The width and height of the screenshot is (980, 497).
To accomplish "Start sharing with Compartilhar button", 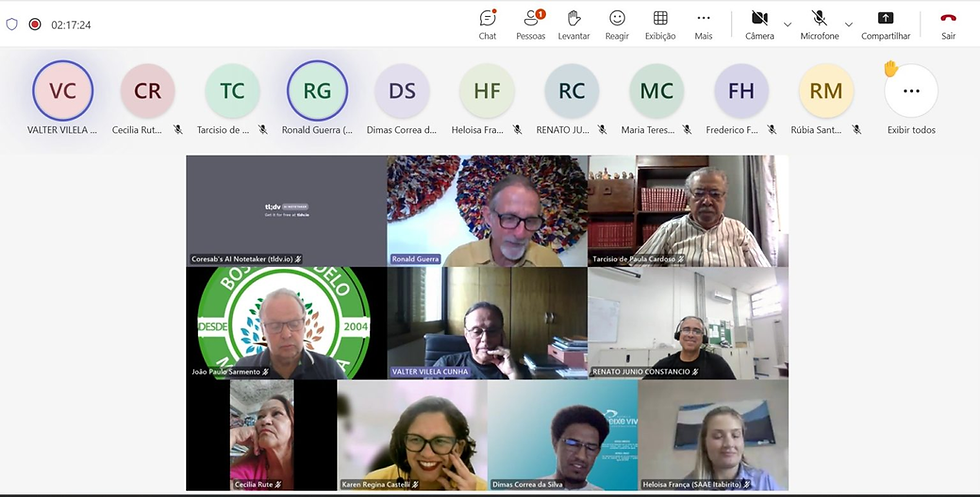I will point(886,25).
